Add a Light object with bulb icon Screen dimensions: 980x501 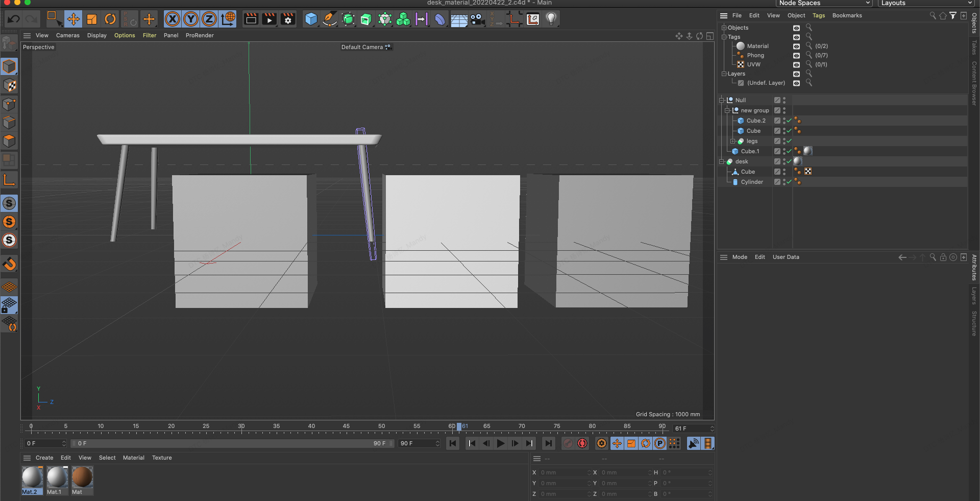click(x=551, y=19)
